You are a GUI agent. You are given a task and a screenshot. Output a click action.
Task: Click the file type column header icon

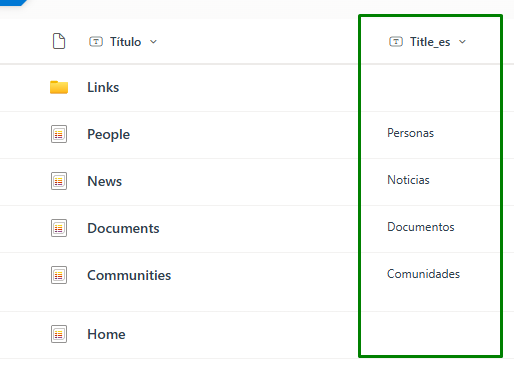(x=59, y=41)
